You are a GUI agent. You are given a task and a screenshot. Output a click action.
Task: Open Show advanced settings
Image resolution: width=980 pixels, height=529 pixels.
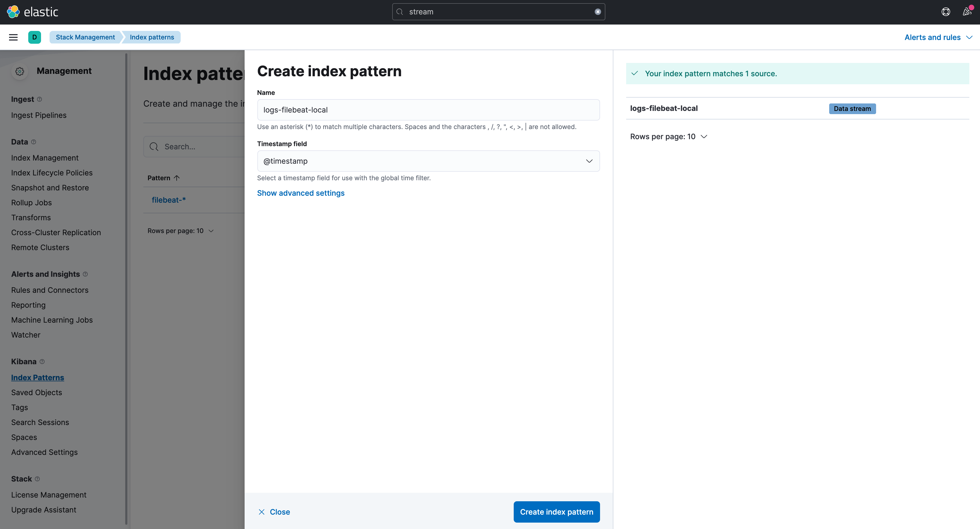point(301,193)
